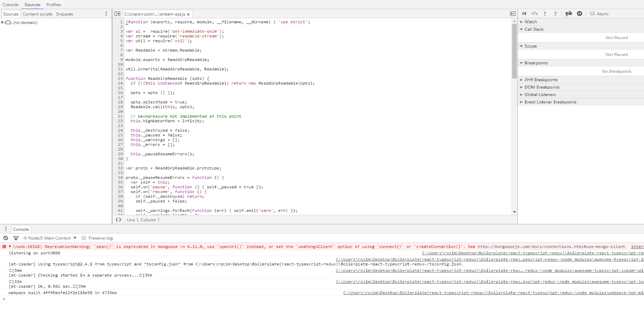Step out of current function
The height and width of the screenshot is (320, 644).
556,14
